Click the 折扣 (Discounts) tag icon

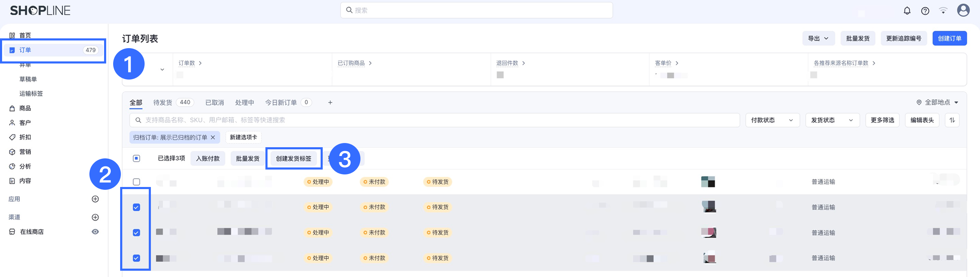click(13, 137)
